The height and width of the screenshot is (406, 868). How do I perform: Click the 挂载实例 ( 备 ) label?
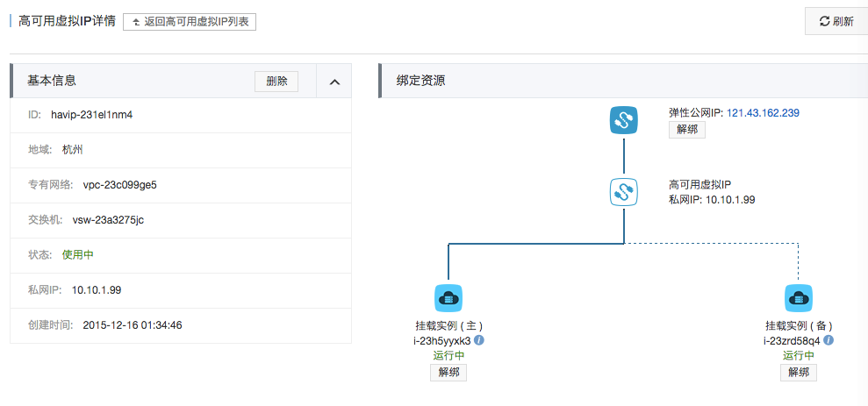[799, 326]
